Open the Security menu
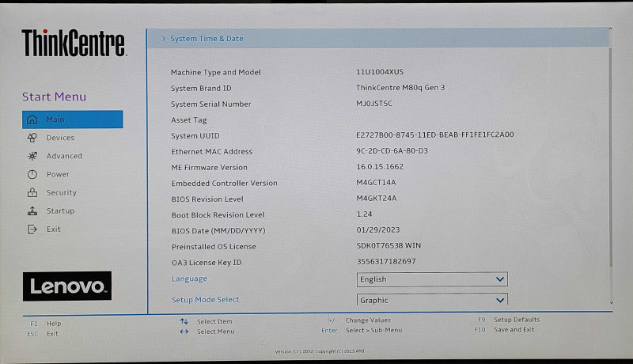Viewport: 633px width, 364px height. pos(62,192)
